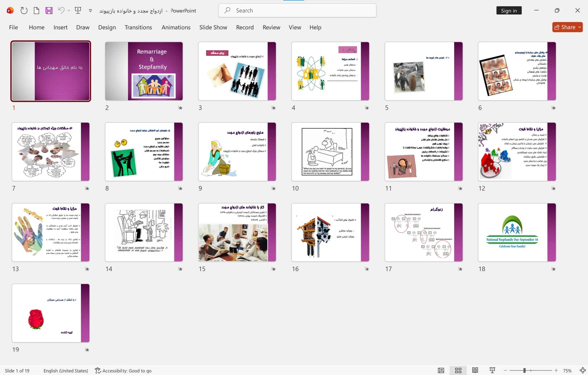Open the Transitions ribbon tab
The image size is (588, 375).
pos(138,27)
